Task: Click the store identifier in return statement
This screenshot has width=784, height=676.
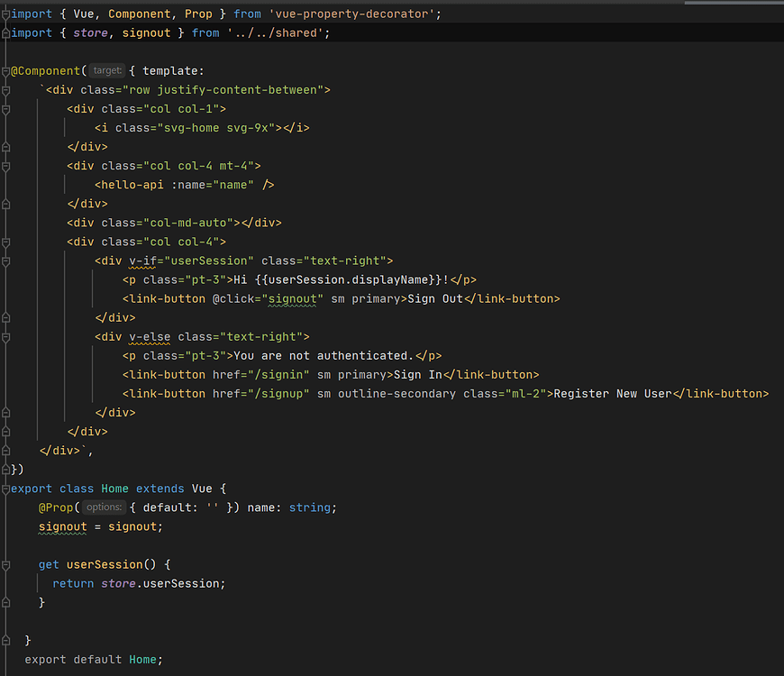Action: (118, 582)
